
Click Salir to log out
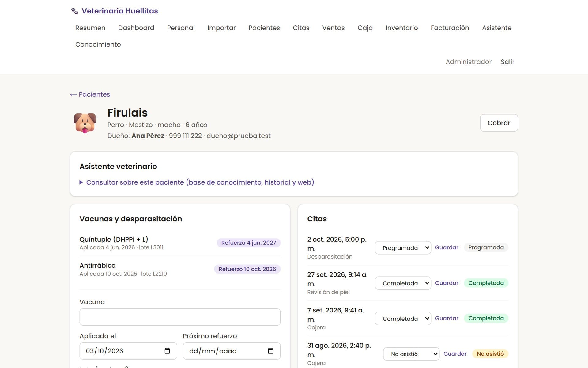coord(507,62)
